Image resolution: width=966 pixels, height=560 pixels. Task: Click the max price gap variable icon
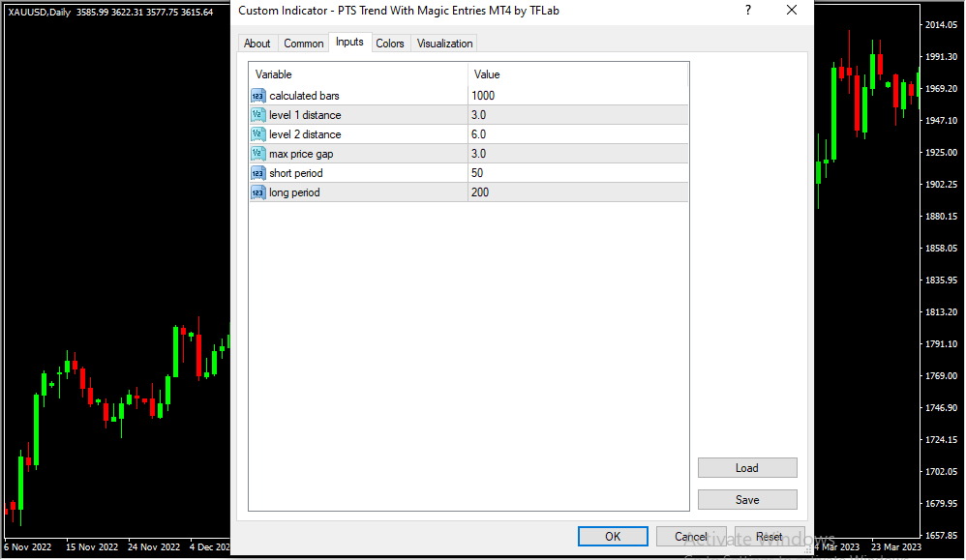(x=257, y=154)
